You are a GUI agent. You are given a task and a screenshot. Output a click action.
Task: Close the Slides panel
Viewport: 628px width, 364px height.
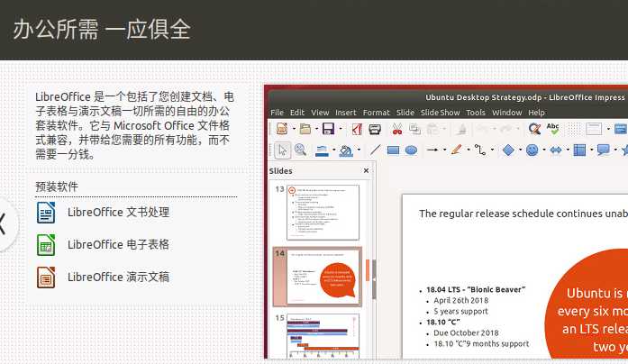pos(366,170)
